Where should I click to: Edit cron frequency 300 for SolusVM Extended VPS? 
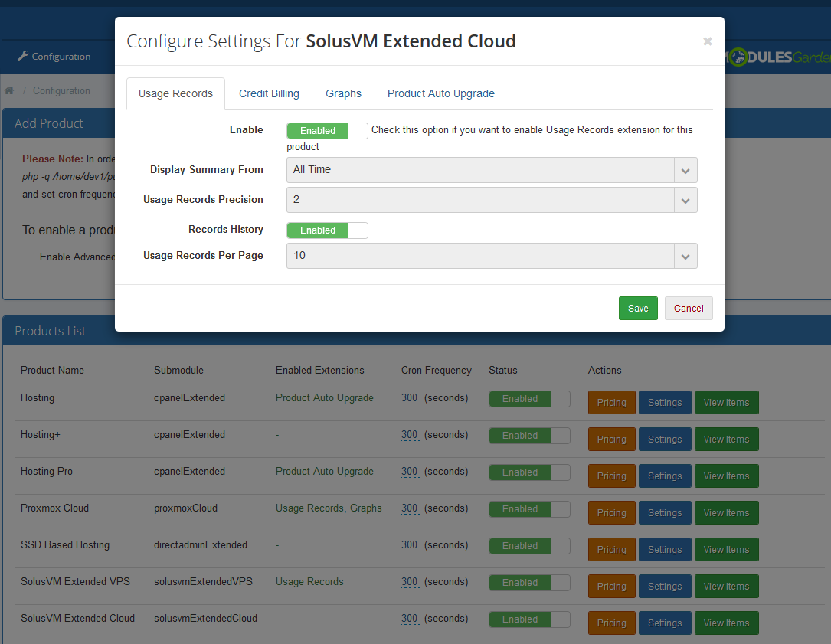[x=409, y=581]
